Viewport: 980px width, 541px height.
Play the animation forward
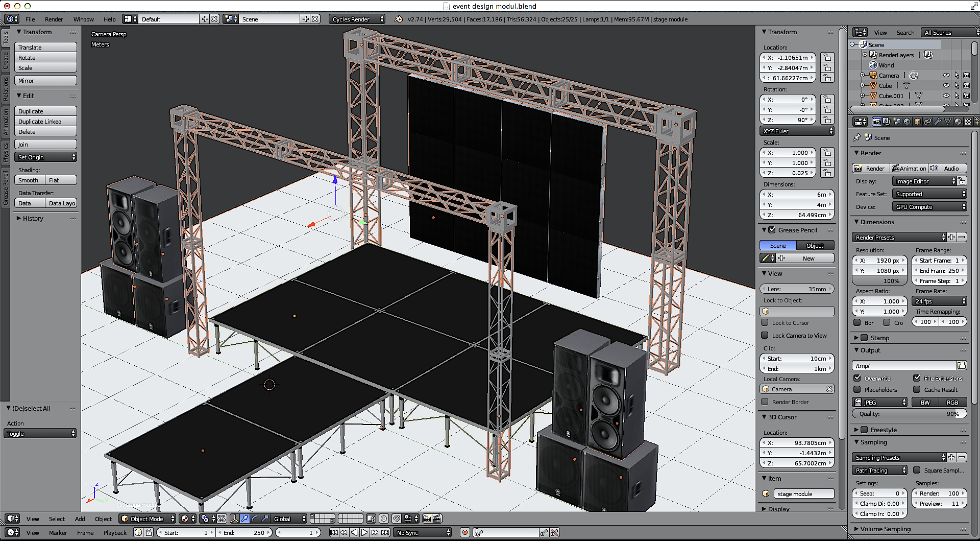click(x=364, y=532)
